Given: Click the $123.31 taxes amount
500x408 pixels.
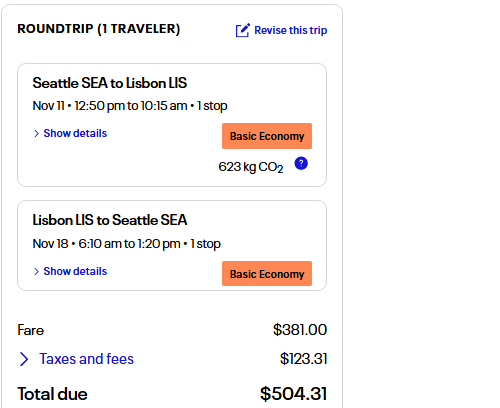Looking at the screenshot, I should tap(304, 359).
